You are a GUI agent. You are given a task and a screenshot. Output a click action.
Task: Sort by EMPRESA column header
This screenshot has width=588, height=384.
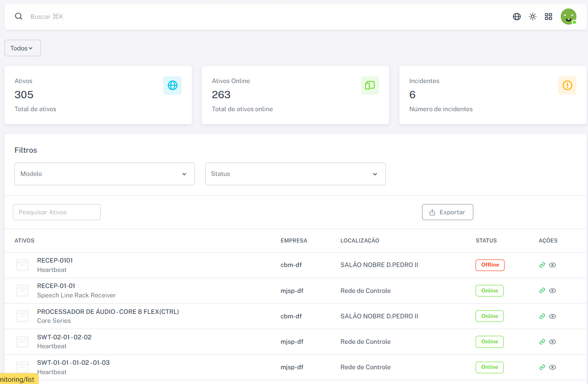[x=294, y=241]
